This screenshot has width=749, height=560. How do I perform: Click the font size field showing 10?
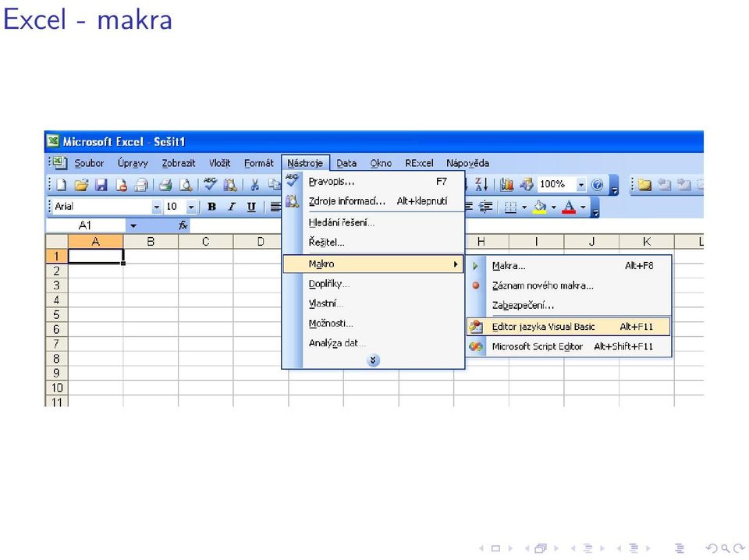point(174,207)
